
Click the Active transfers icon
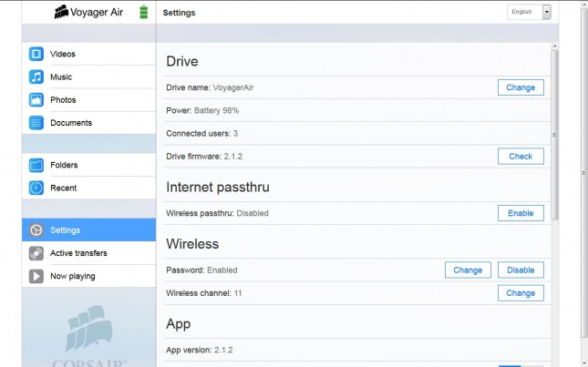(x=36, y=253)
